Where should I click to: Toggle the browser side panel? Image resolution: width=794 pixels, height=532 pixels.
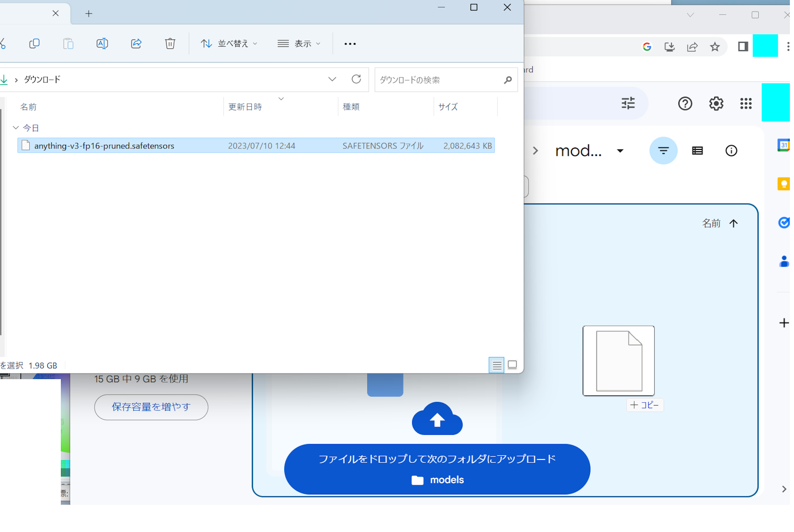point(743,46)
